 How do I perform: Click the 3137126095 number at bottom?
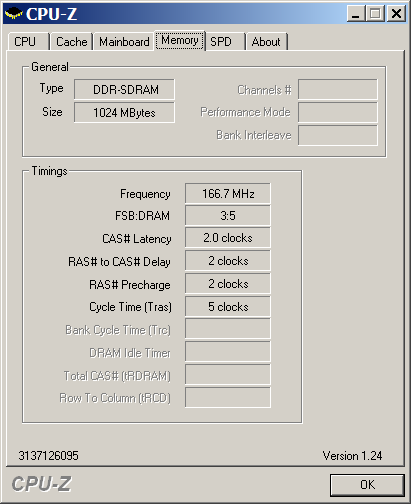(x=49, y=456)
